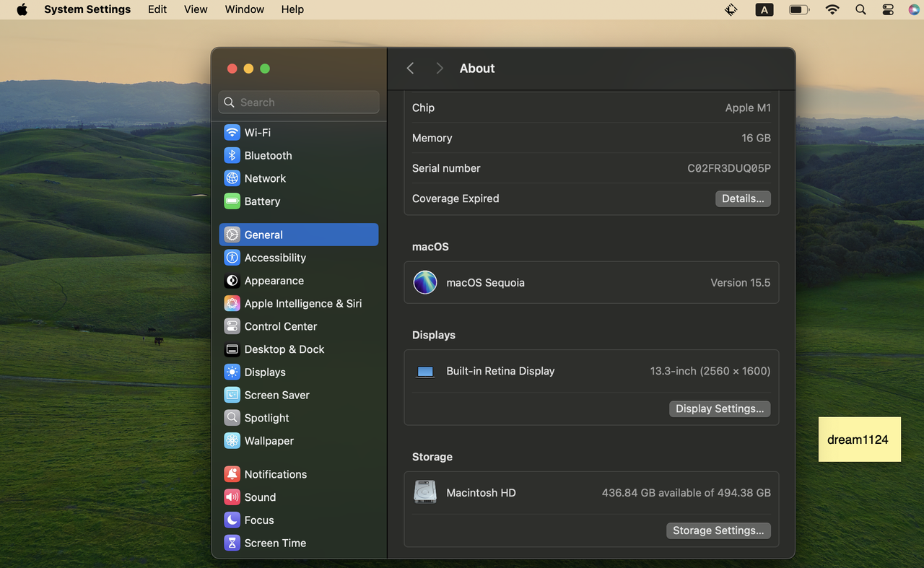The height and width of the screenshot is (568, 924).
Task: Click the coverage Details… button
Action: [x=743, y=198]
